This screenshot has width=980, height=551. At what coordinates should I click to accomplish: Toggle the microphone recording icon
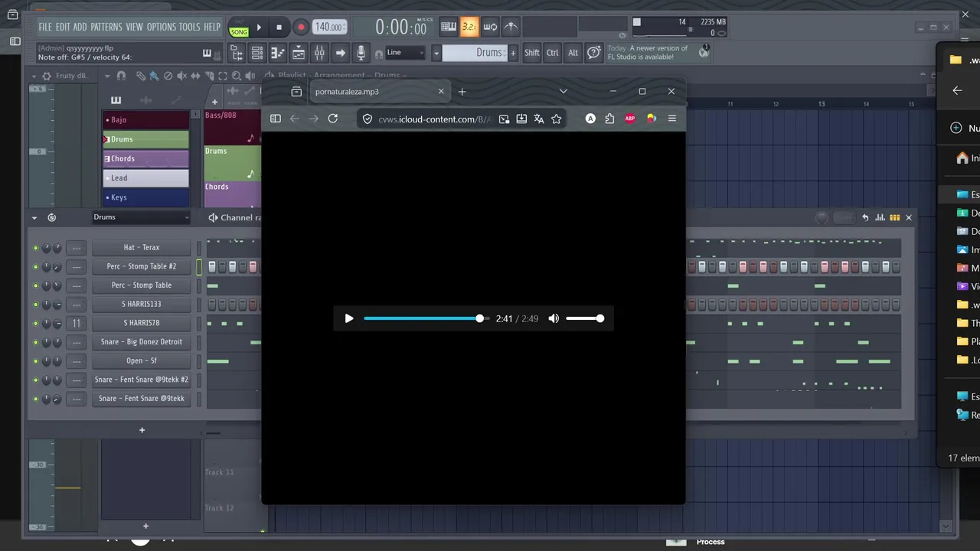361,53
